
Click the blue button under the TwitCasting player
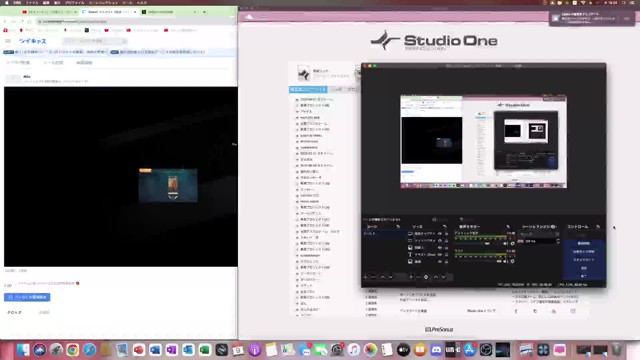(27, 297)
